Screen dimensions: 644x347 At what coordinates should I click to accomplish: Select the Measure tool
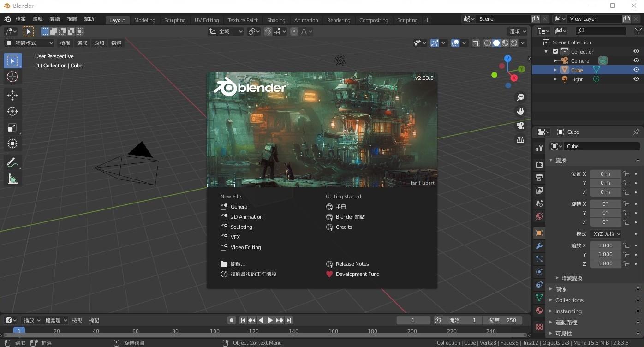12,179
